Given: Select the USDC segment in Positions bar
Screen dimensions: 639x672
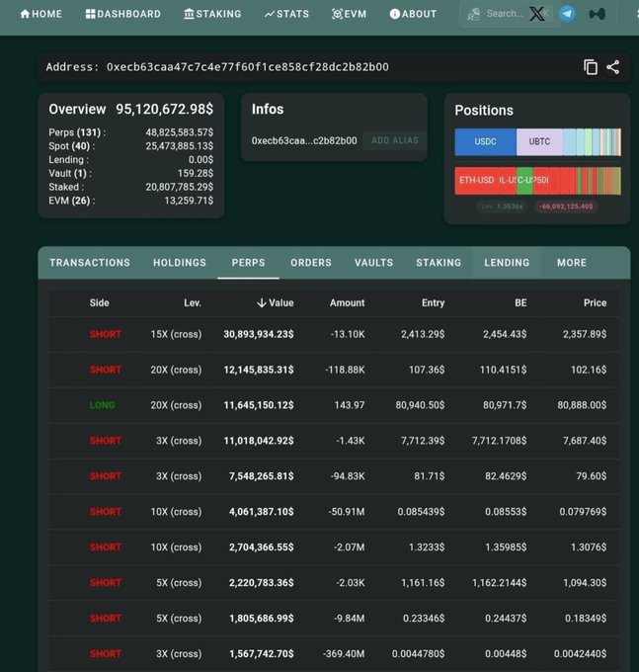Looking at the screenshot, I should tap(485, 142).
